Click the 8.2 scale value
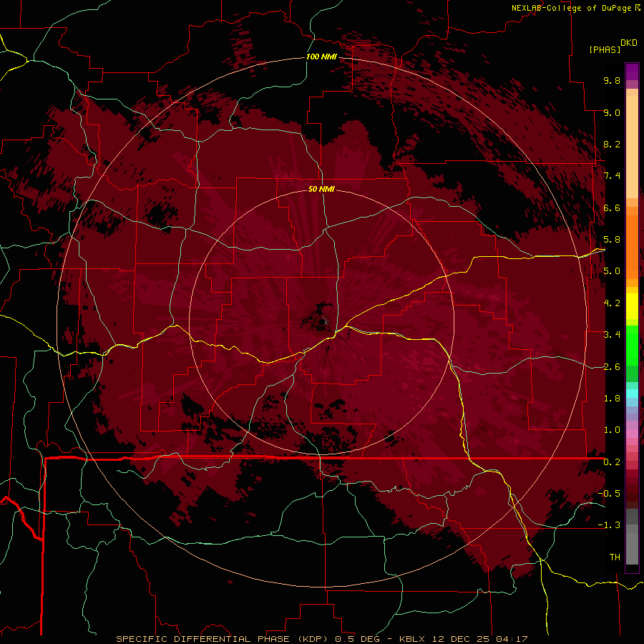This screenshot has height=644, width=644. point(612,144)
